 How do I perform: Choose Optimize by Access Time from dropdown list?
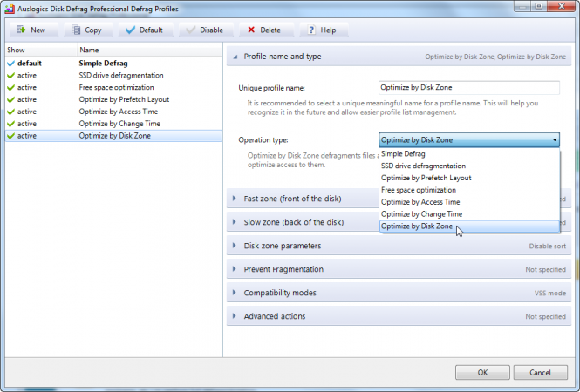pos(469,202)
